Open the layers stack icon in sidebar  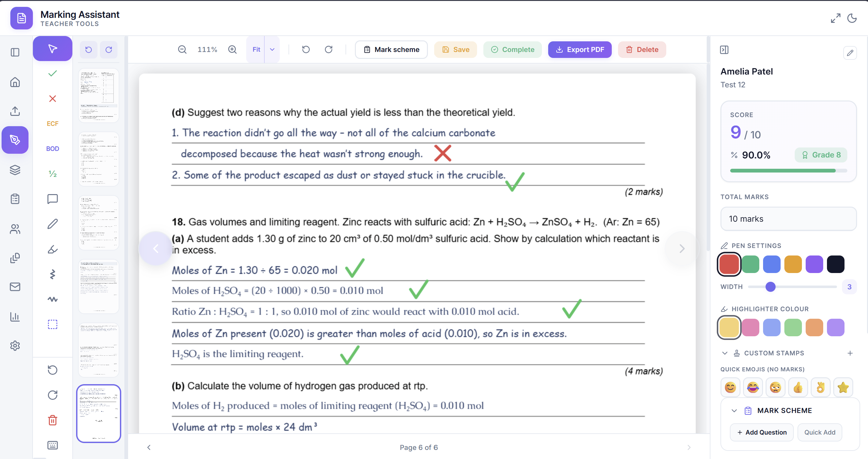[x=15, y=170]
